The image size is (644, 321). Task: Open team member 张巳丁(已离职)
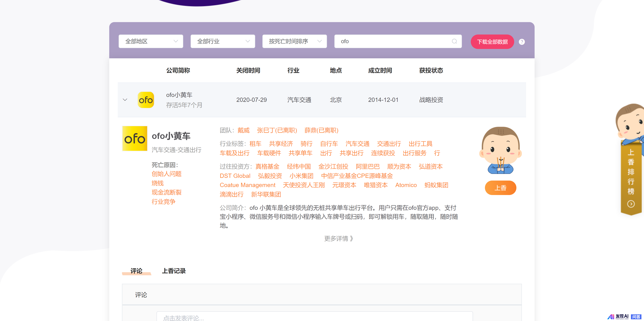[277, 130]
